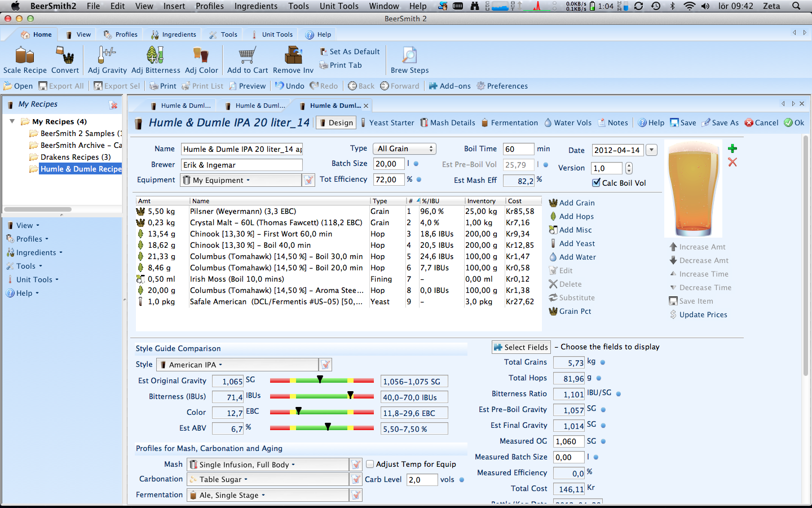The height and width of the screenshot is (508, 812).
Task: Click the Adj Bitterness icon
Action: coord(155,56)
